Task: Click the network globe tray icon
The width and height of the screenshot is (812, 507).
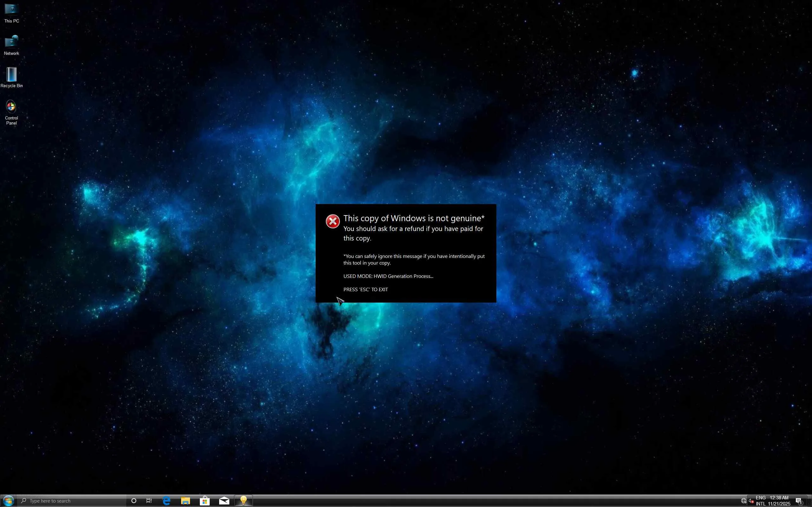Action: click(x=743, y=501)
